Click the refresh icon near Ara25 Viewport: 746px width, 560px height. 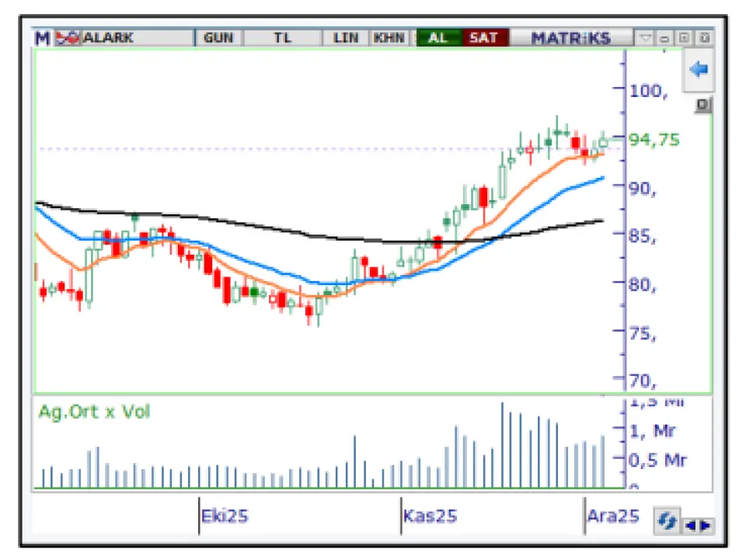coord(667,521)
